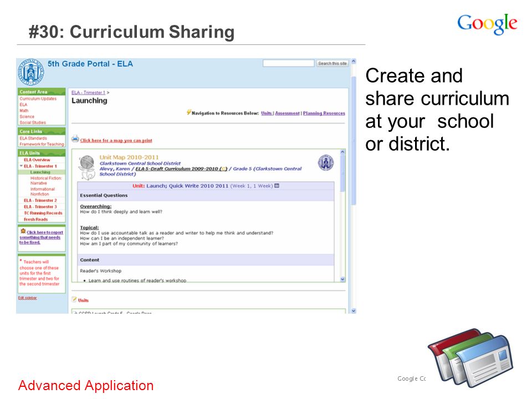Click the lightning bolt navigation icon
532x399 pixels.
(x=189, y=112)
